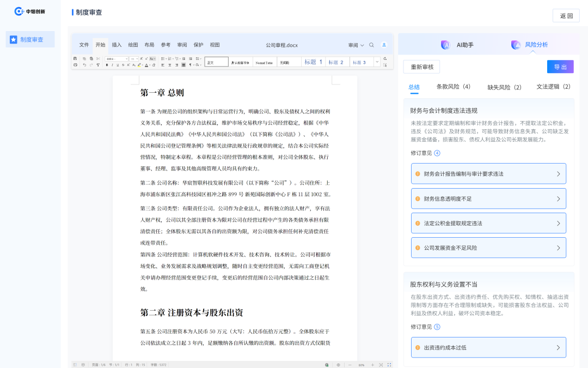
Task: Toggle italic formatting
Action: point(112,64)
